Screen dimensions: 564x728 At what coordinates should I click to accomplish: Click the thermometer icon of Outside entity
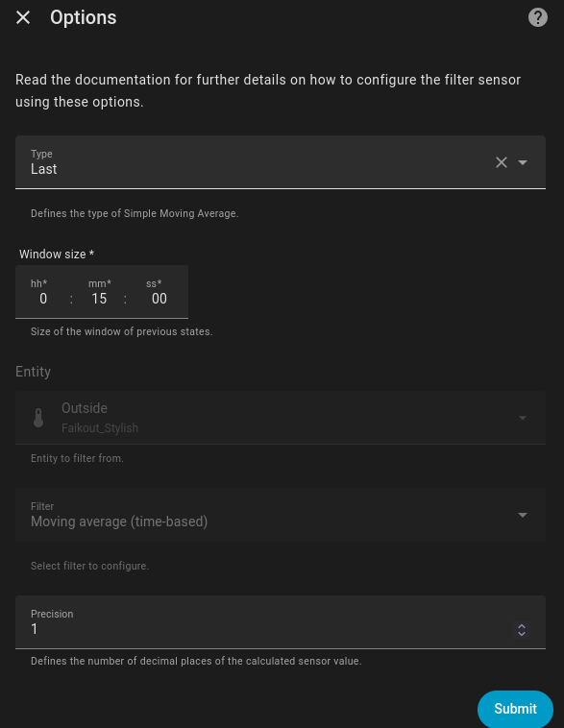[38, 418]
